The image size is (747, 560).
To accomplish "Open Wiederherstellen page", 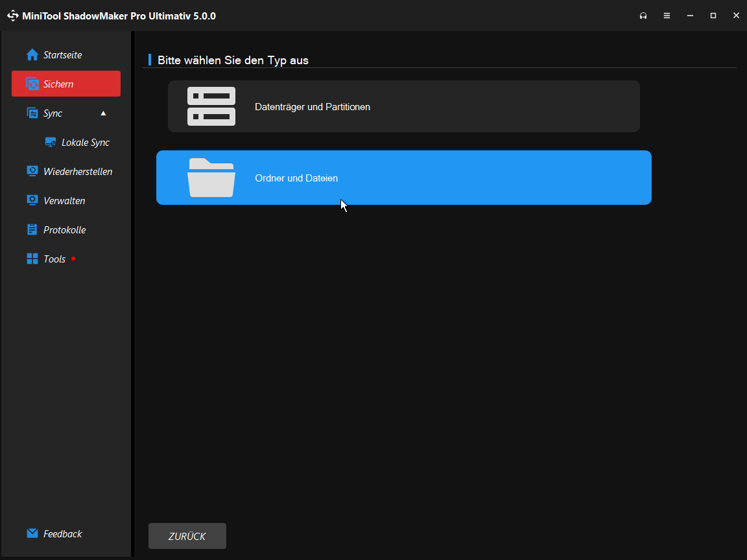I will pos(65,171).
